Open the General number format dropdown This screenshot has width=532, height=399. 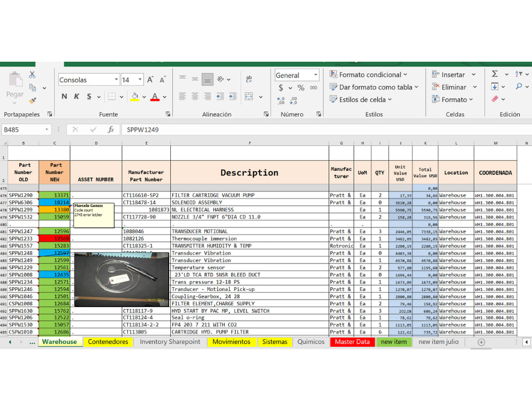pyautogui.click(x=316, y=75)
